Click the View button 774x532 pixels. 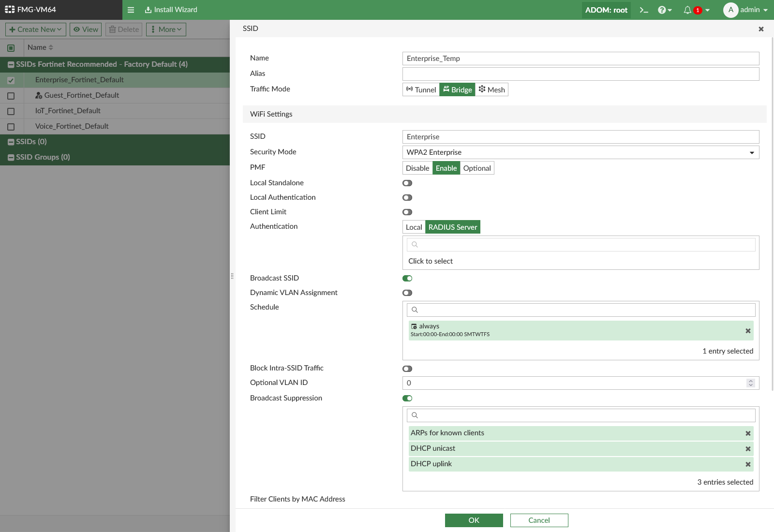86,30
